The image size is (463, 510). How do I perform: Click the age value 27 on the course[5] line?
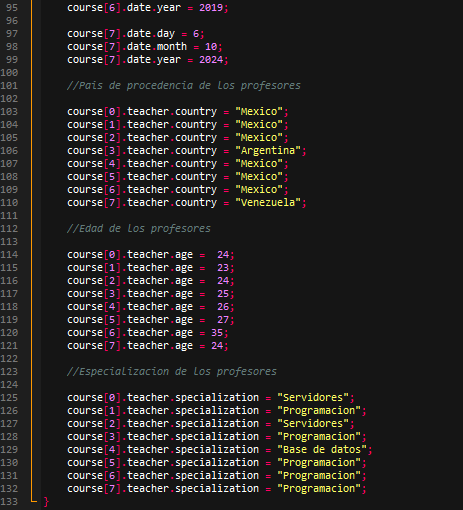point(223,320)
